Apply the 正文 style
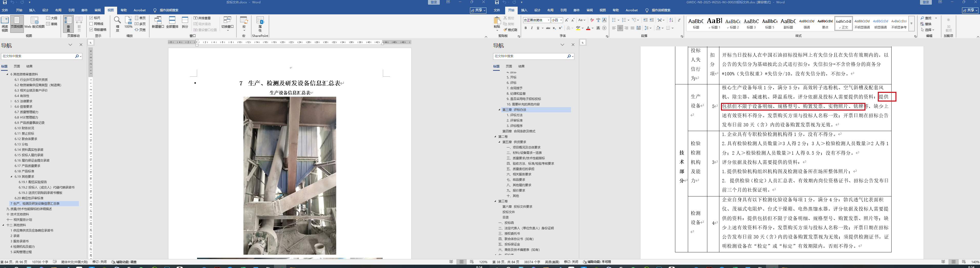 [843, 23]
